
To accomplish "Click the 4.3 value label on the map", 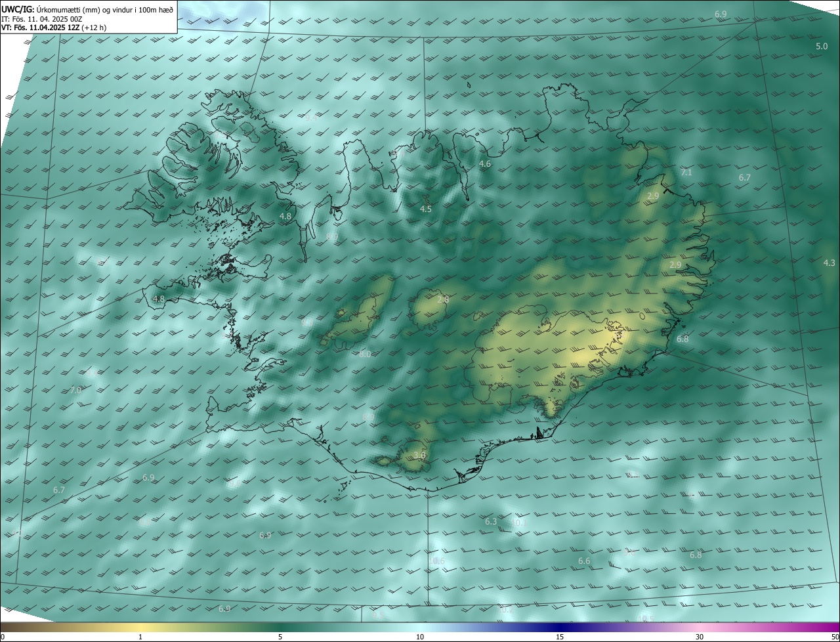I will [829, 263].
